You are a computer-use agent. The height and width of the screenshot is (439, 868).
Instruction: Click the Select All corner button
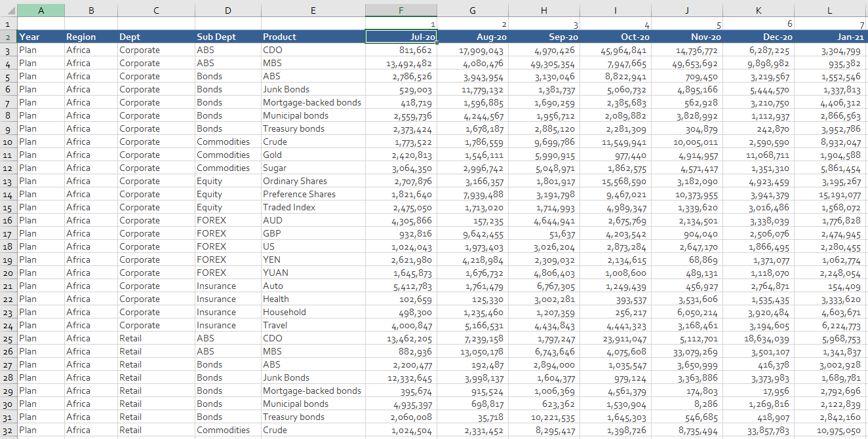8,10
